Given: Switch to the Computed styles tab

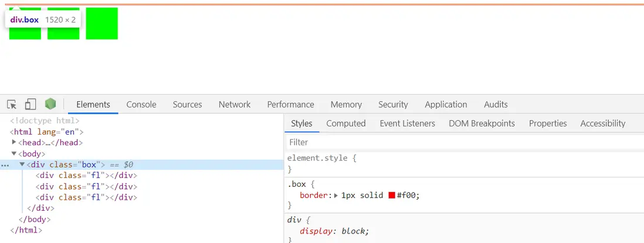Looking at the screenshot, I should (x=346, y=124).
